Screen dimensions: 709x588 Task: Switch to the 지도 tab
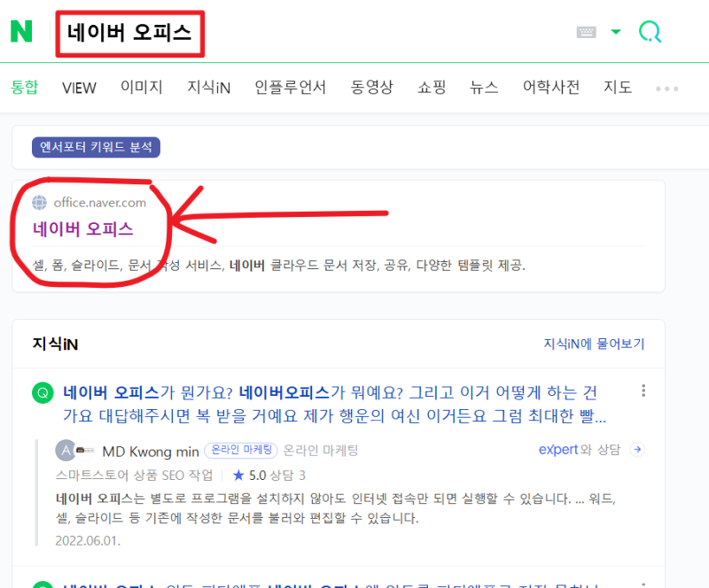[618, 87]
